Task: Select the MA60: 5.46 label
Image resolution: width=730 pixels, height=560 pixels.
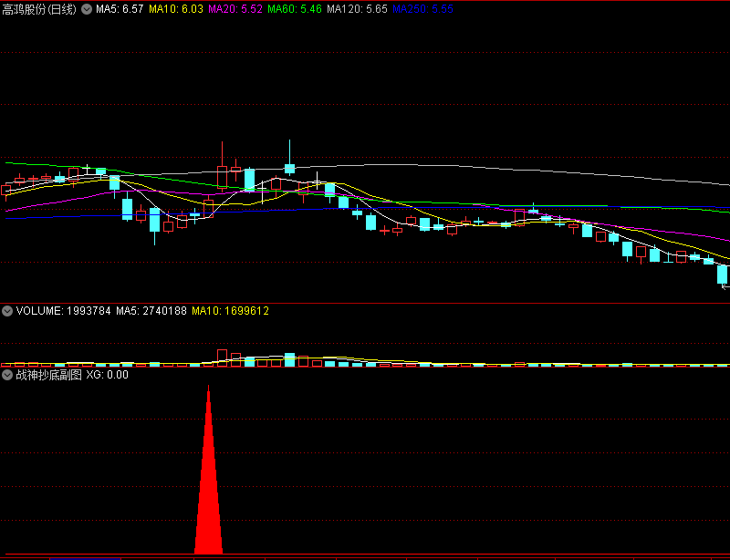Action: pyautogui.click(x=294, y=9)
